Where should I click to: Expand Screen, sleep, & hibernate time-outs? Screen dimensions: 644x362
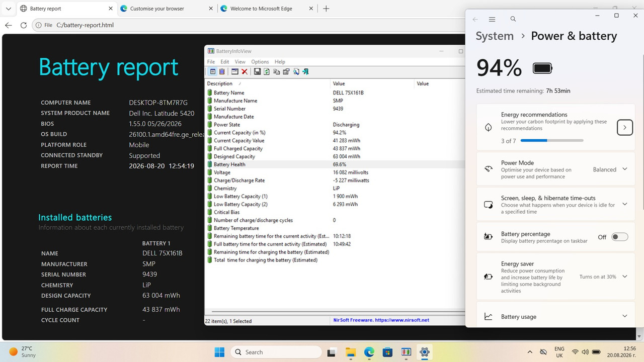pyautogui.click(x=625, y=204)
